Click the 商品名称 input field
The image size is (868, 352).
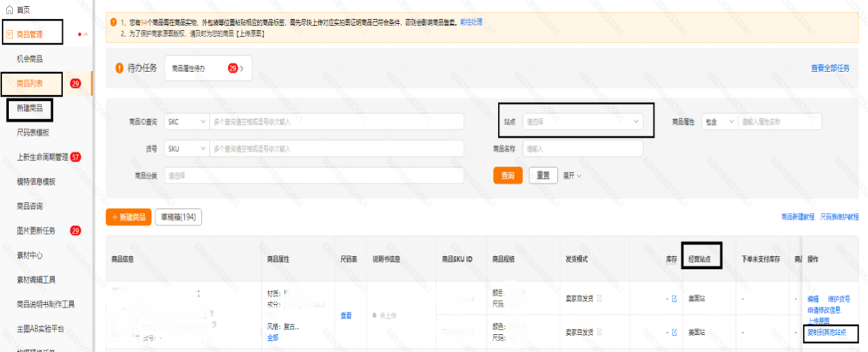[x=582, y=149]
